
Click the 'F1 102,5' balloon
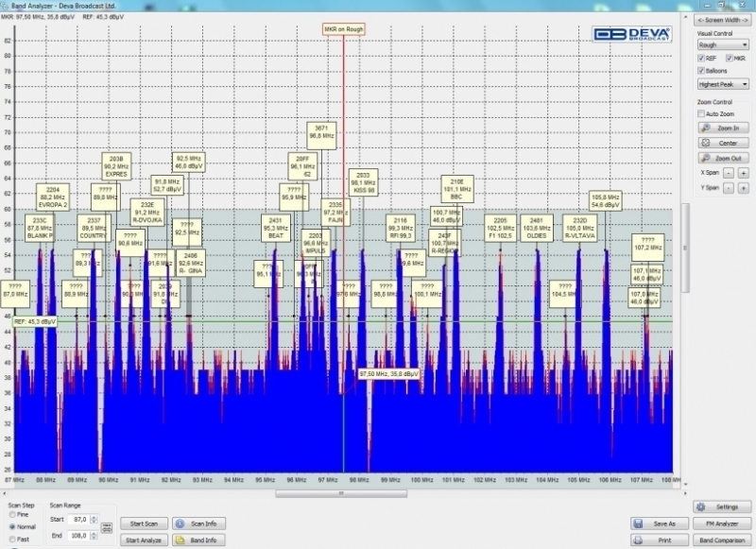500,228
